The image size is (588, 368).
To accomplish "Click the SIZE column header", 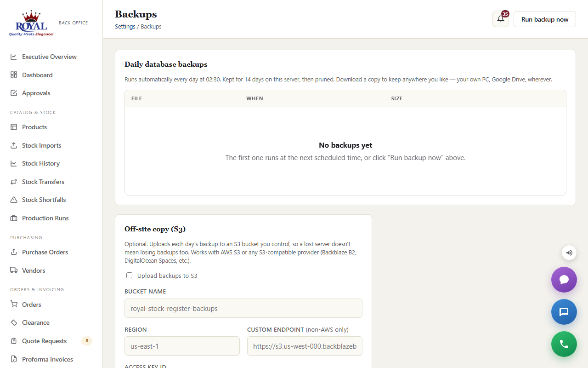I will (x=396, y=98).
